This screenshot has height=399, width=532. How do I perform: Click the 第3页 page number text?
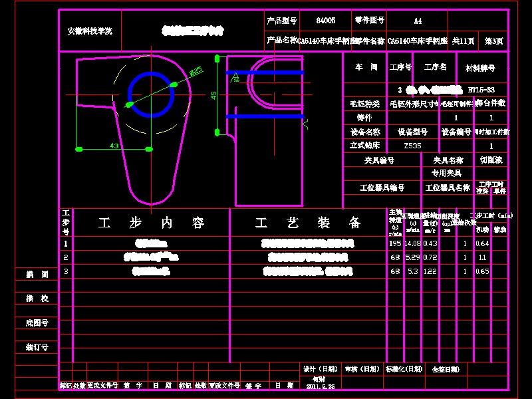click(x=494, y=41)
